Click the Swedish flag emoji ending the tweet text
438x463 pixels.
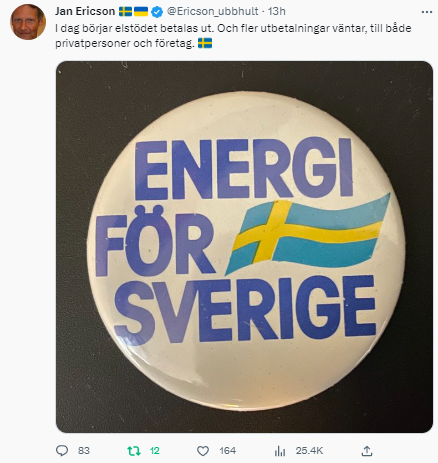tap(205, 43)
